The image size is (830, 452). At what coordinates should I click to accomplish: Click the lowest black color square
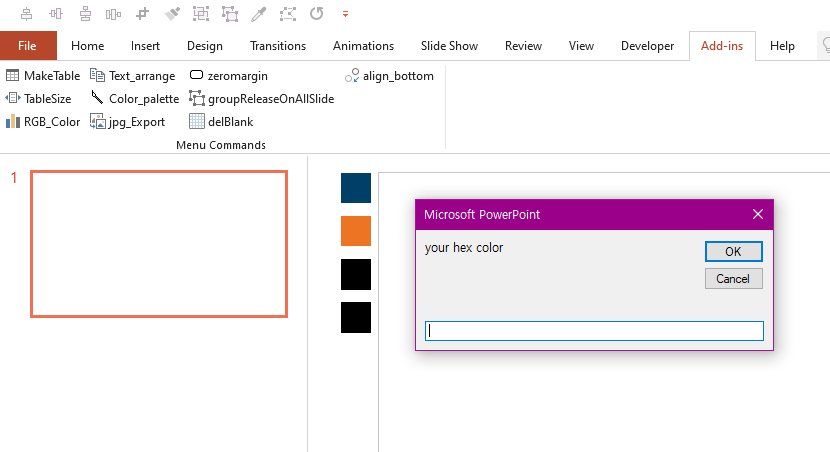click(x=356, y=318)
